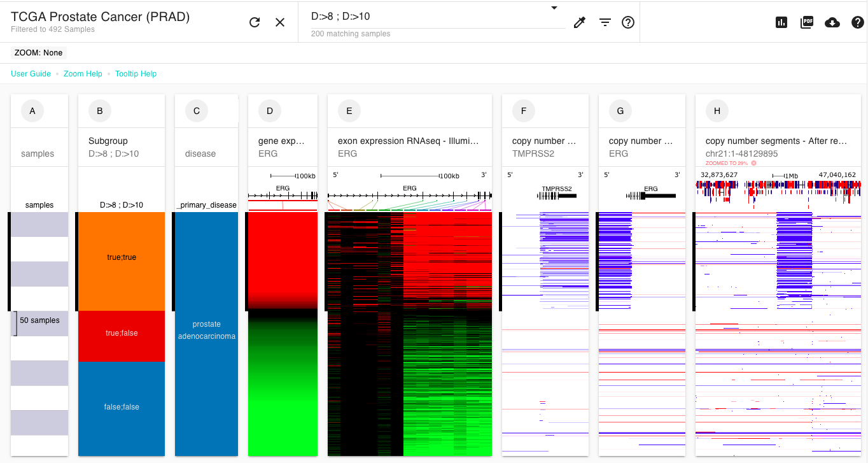The image size is (868, 463).
Task: Click the samples column A title
Action: click(38, 153)
